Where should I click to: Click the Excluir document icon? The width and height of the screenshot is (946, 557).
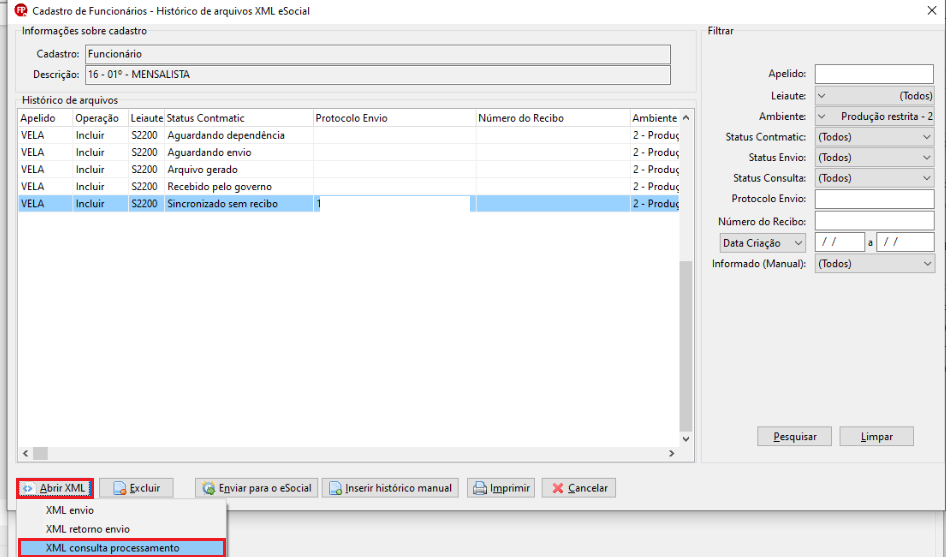[119, 488]
